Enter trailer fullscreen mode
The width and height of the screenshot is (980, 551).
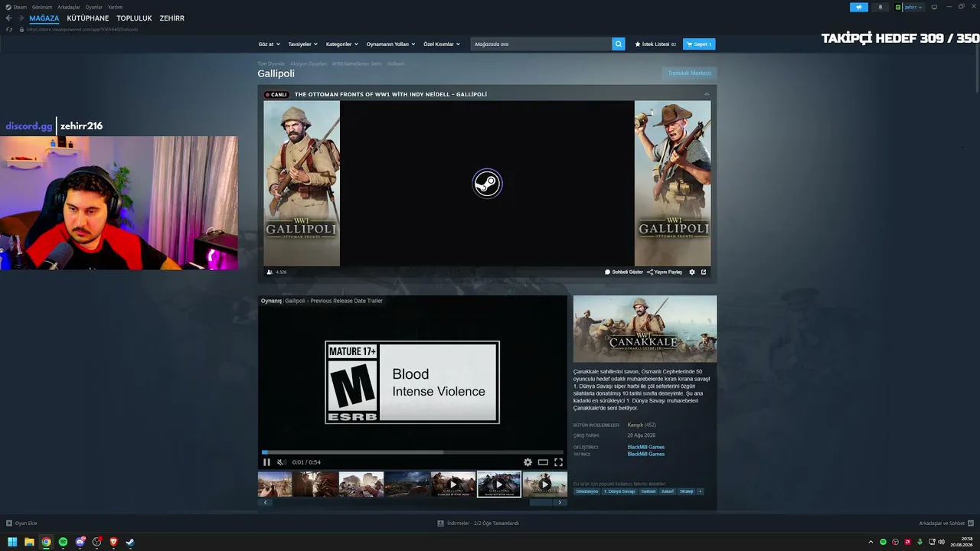558,462
